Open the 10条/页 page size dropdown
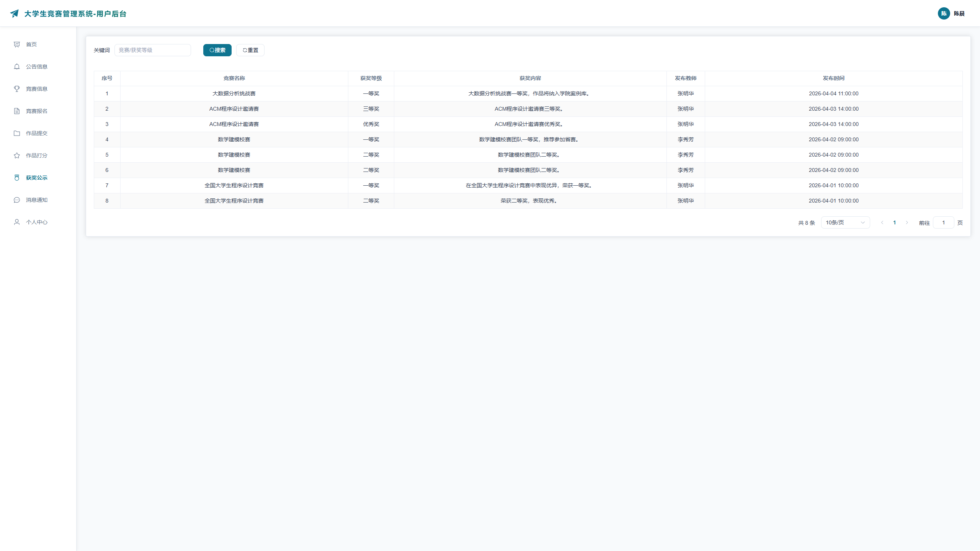This screenshot has height=551, width=980. pyautogui.click(x=845, y=222)
